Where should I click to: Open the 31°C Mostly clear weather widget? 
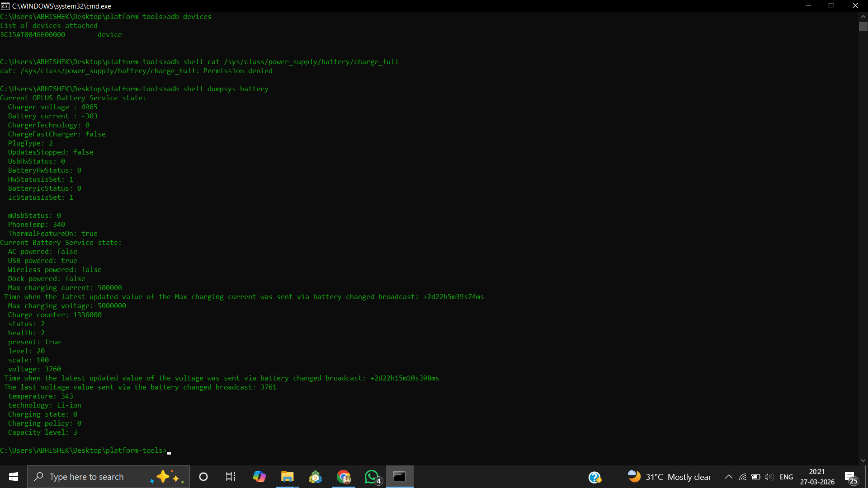click(x=669, y=477)
